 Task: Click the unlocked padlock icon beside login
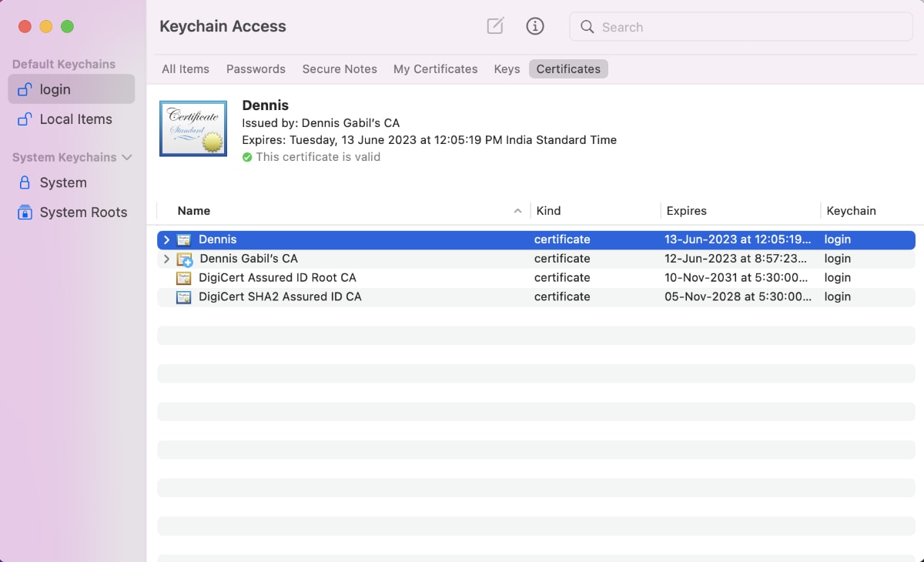click(x=25, y=89)
